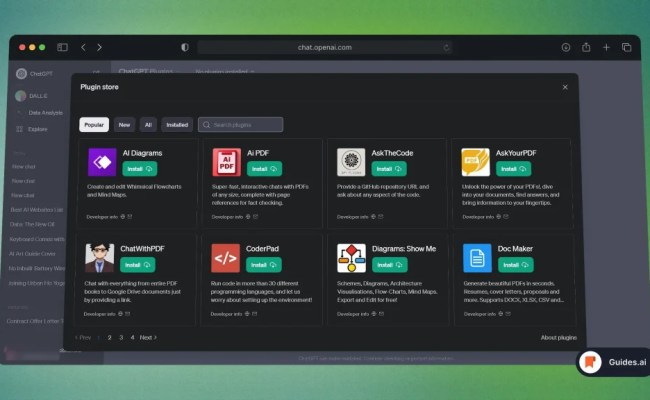Reload the page with refresh icon
This screenshot has width=650, height=400.
coord(446,48)
